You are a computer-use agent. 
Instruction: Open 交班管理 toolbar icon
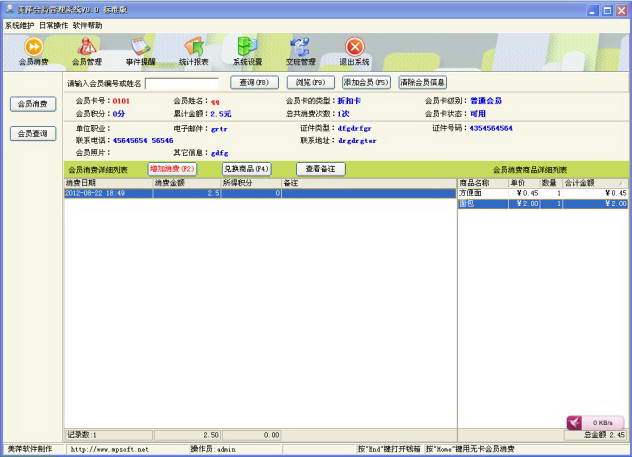pos(301,52)
